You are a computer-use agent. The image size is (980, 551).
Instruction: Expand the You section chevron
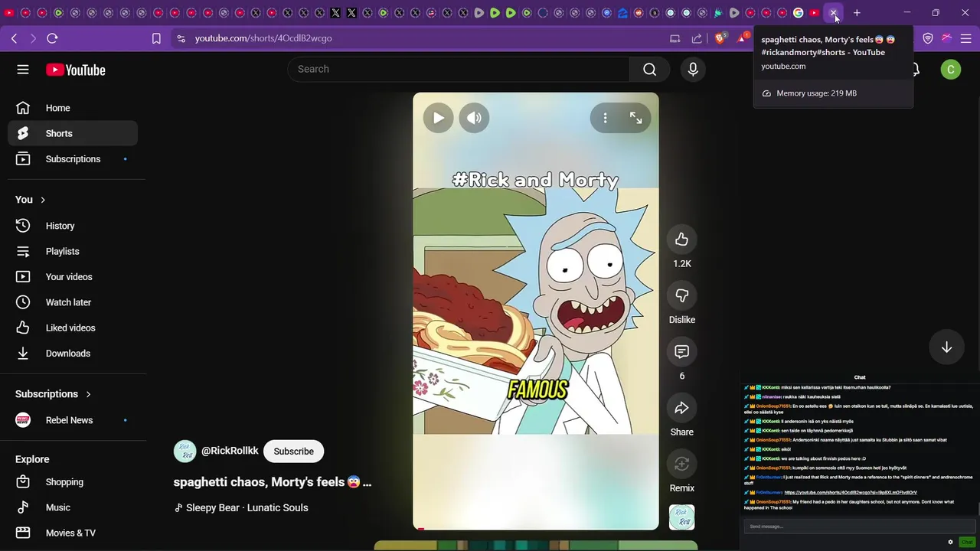43,200
